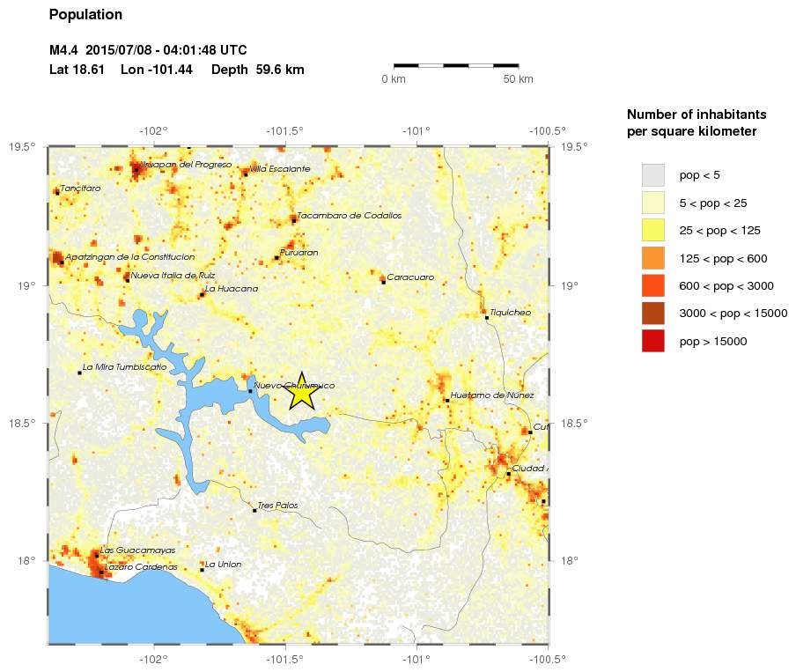The image size is (796, 672).
Task: Select the Tres Palos town marker
Action: 254,510
